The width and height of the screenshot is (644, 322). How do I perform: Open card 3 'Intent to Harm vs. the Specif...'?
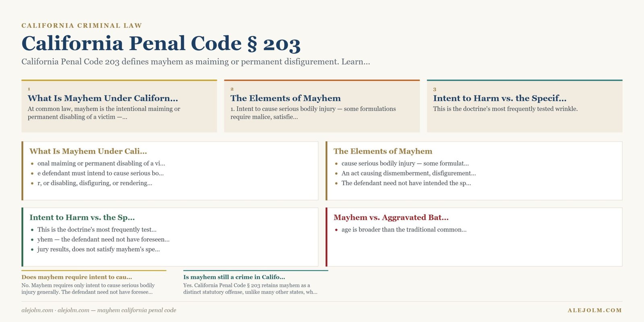point(524,106)
